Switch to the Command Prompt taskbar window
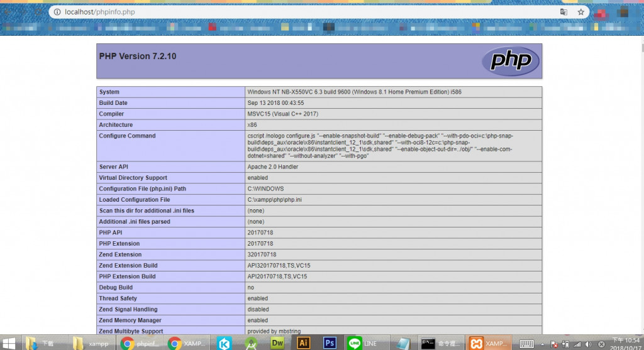Image resolution: width=644 pixels, height=350 pixels. [x=440, y=343]
